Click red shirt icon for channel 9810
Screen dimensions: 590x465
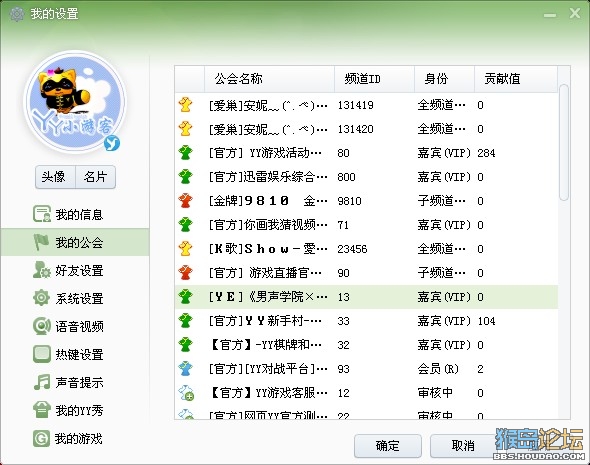186,201
